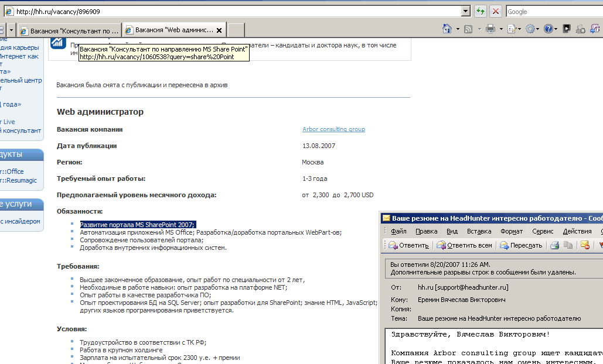Screen dimensions: 603x364
Task: Click the "1-3 года" experience value
Action: (x=315, y=178)
